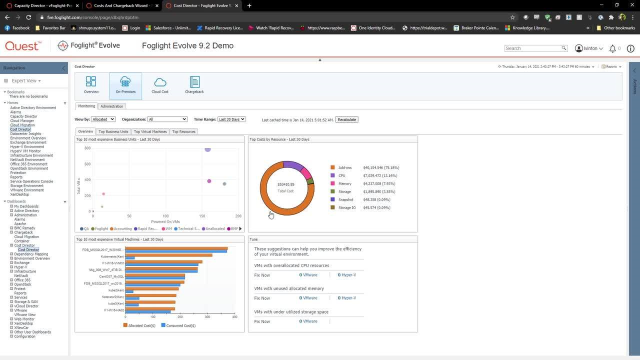Open the browser extensions puzzle icon
Image resolution: width=640 pixels, height=360 pixels.
[x=611, y=17]
